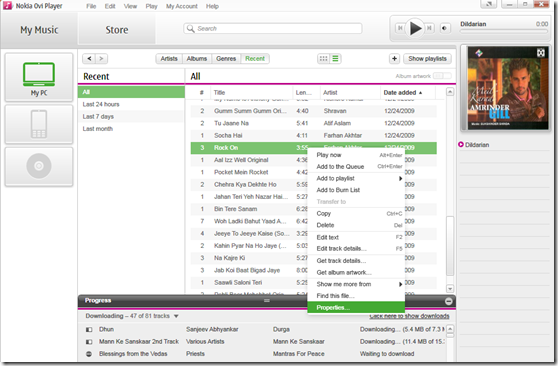Click the large Play button

[x=415, y=28]
